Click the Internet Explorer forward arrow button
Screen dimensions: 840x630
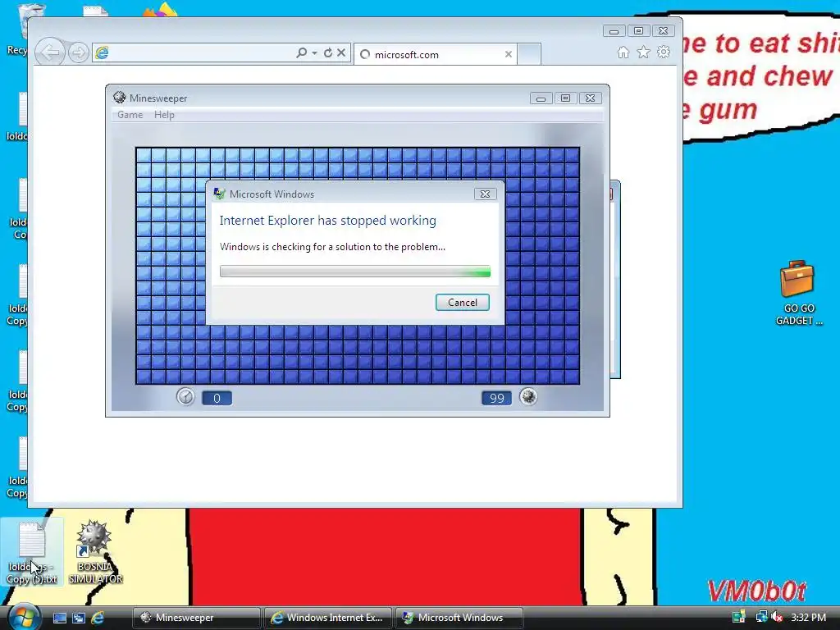point(78,52)
